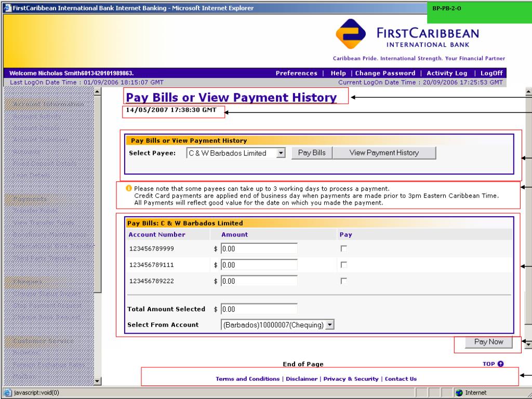
Task: Click amount field for account 123456789999
Action: pos(259,249)
